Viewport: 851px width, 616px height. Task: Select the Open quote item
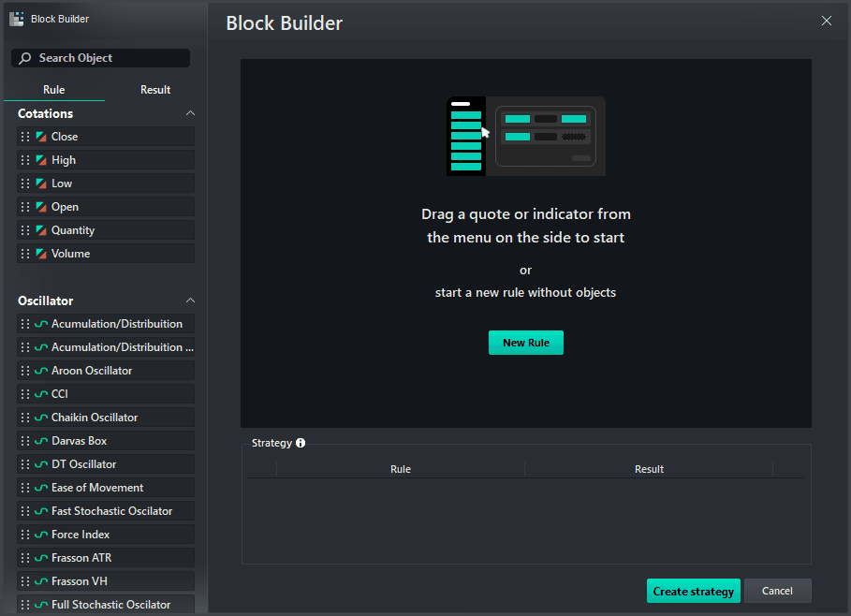(106, 207)
